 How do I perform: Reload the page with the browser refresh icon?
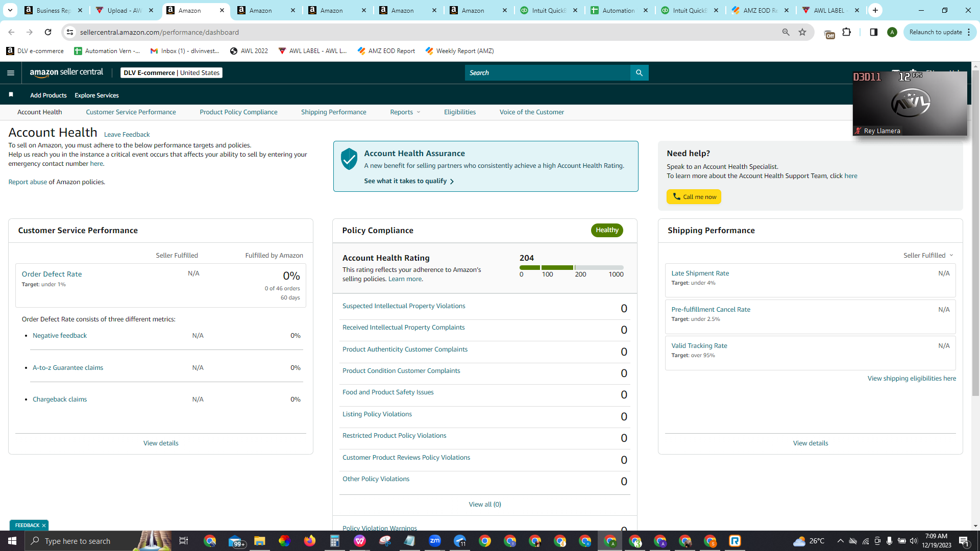pyautogui.click(x=48, y=32)
